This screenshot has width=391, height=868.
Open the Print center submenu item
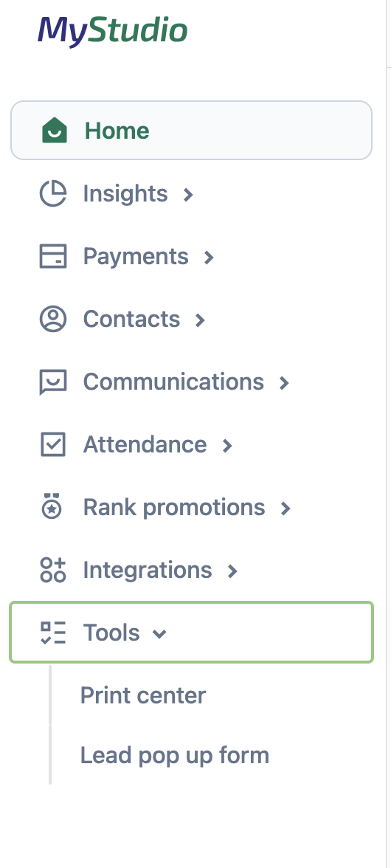click(142, 695)
